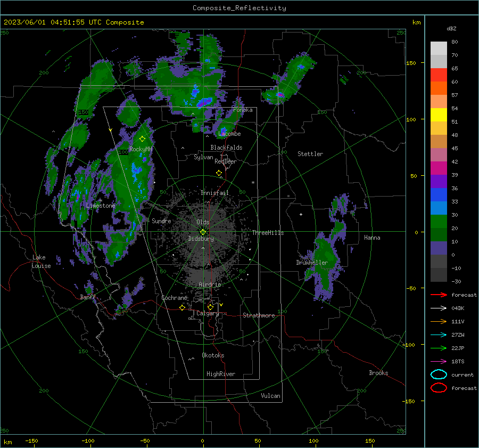Click the -150 tick on bottom axis
This screenshot has width=479, height=448.
[31, 441]
